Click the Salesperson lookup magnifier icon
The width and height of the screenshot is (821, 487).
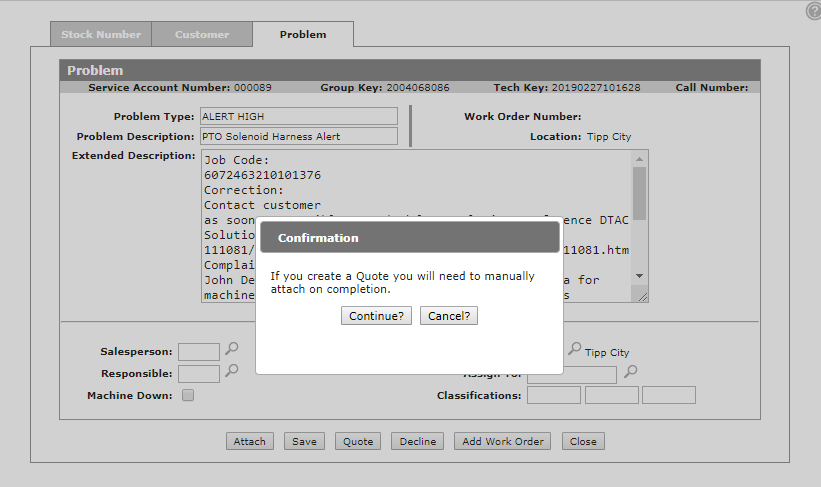(x=231, y=349)
